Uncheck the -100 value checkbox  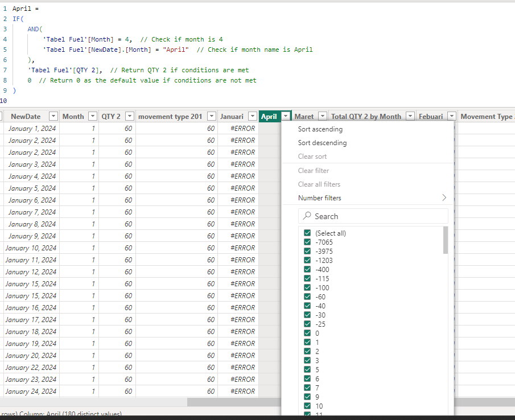307,287
